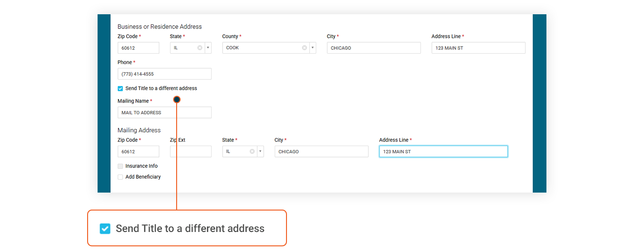Viewport: 644px width, 250px height.
Task: Tick the Insurance Info checkbox
Action: coord(120,166)
